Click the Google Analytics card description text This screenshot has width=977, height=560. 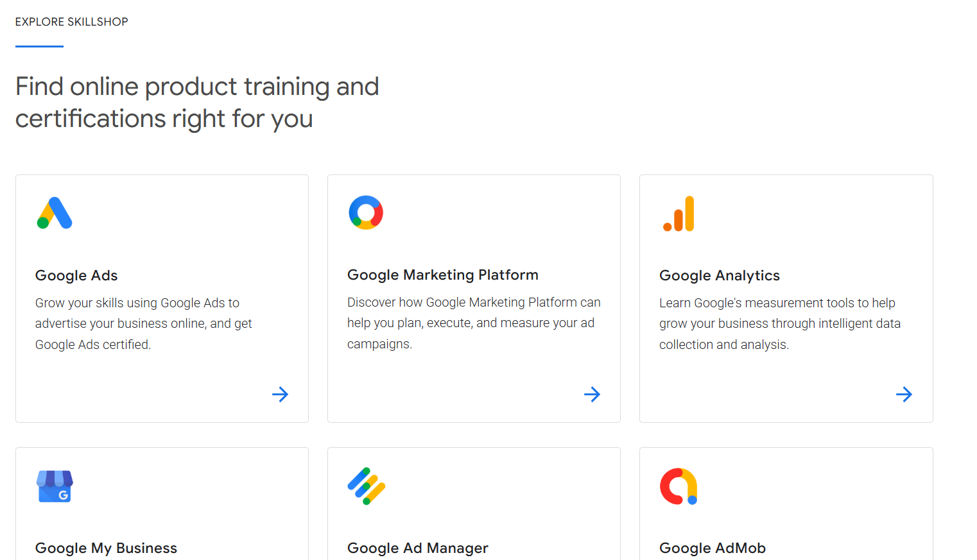coord(779,323)
